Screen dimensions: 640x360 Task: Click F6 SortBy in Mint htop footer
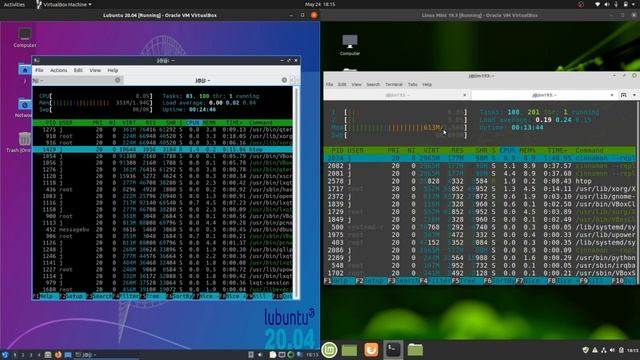(500, 281)
